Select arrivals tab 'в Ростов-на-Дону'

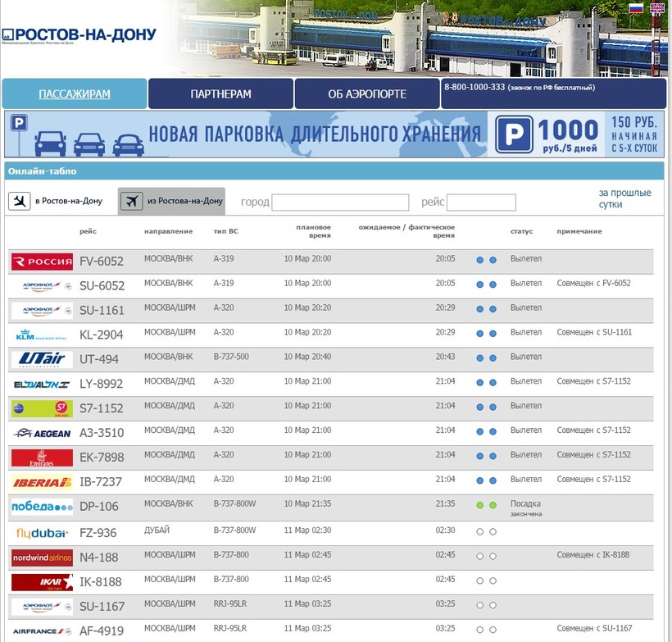(57, 201)
